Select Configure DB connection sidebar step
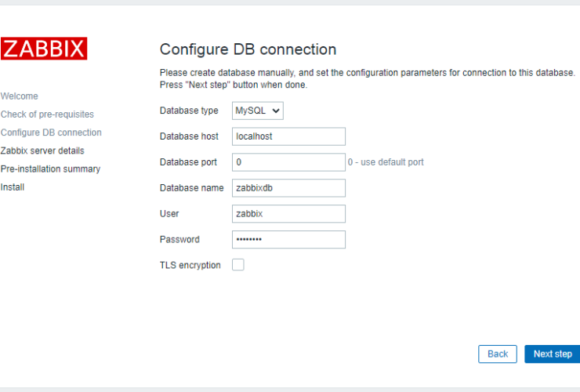Image resolution: width=580 pixels, height=392 pixels. point(51,132)
